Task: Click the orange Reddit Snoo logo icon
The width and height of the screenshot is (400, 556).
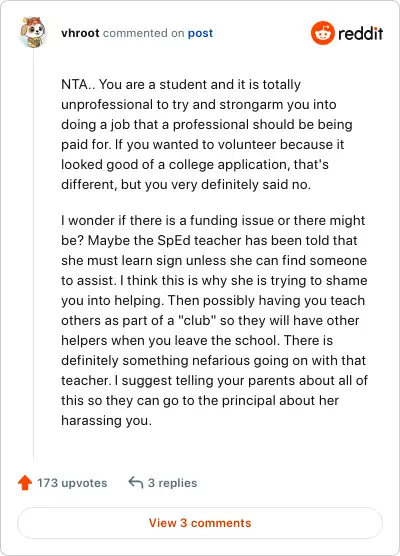Action: tap(322, 33)
